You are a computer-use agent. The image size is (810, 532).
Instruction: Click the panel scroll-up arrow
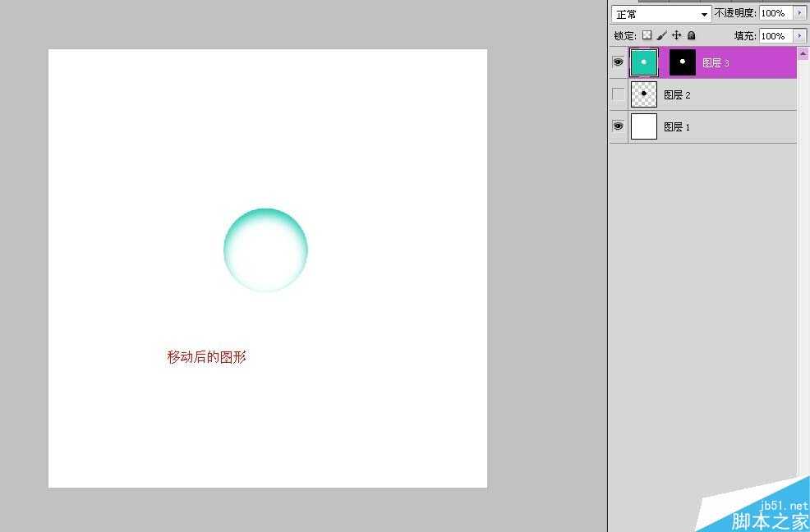pyautogui.click(x=805, y=52)
